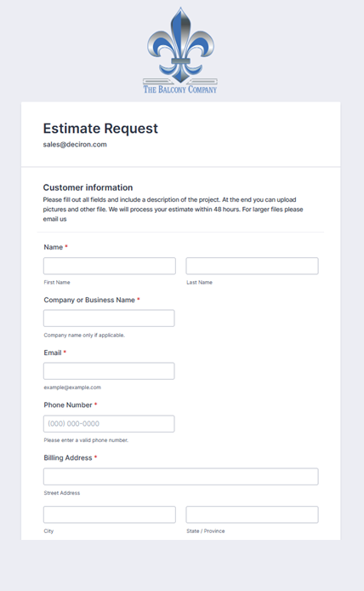
Task: Activate the Phone Number field
Action: click(x=109, y=423)
